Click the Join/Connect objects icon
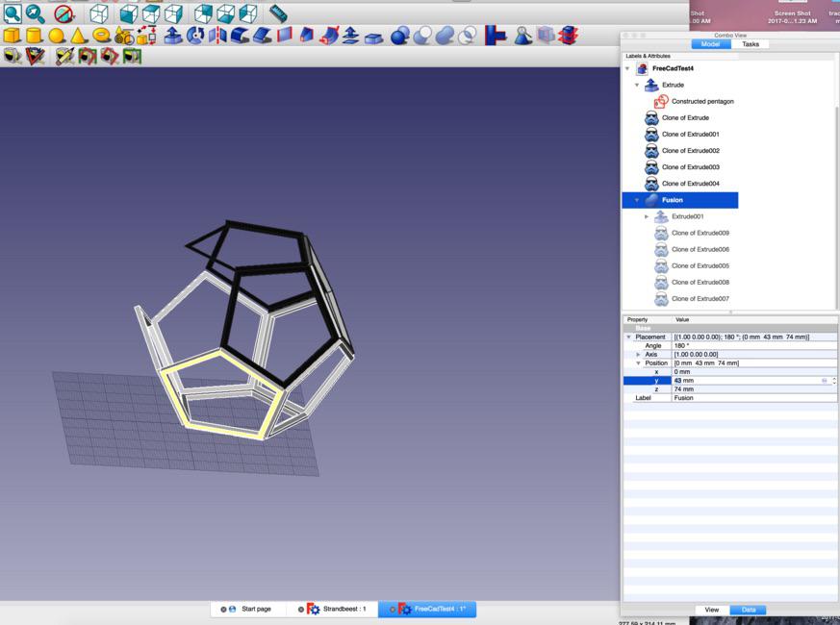 tap(495, 36)
